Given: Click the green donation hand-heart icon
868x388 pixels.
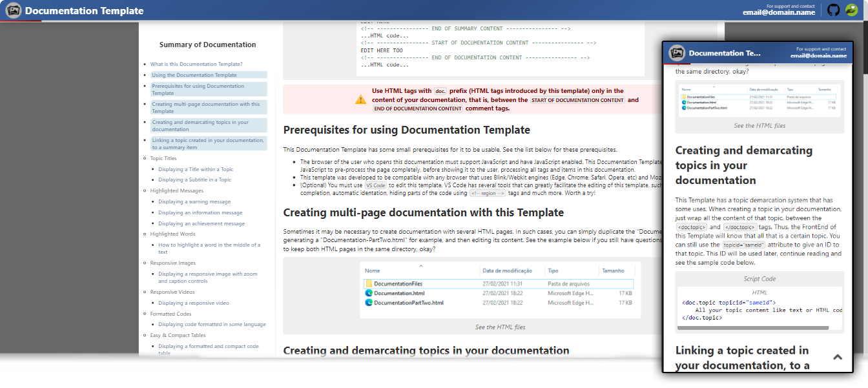Looking at the screenshot, I should 852,10.
